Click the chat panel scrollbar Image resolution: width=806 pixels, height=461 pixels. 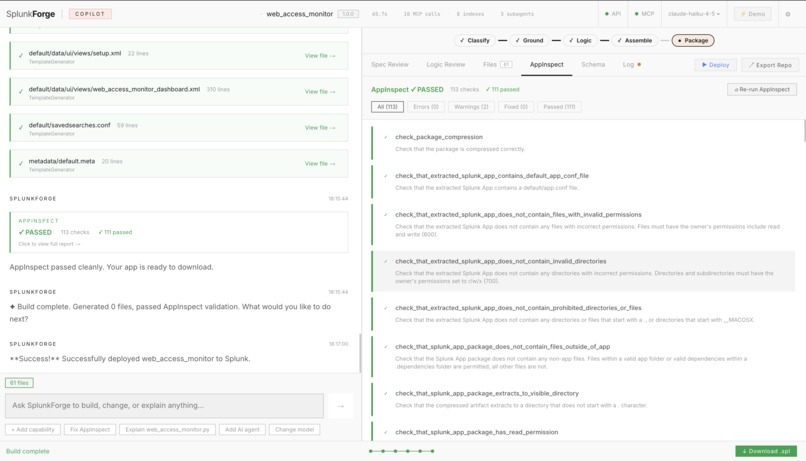click(360, 354)
